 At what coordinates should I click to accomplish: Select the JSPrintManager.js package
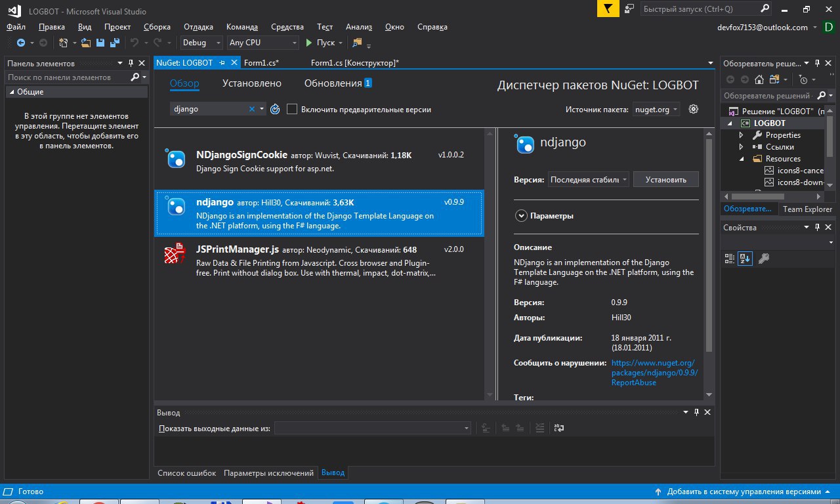pos(318,262)
